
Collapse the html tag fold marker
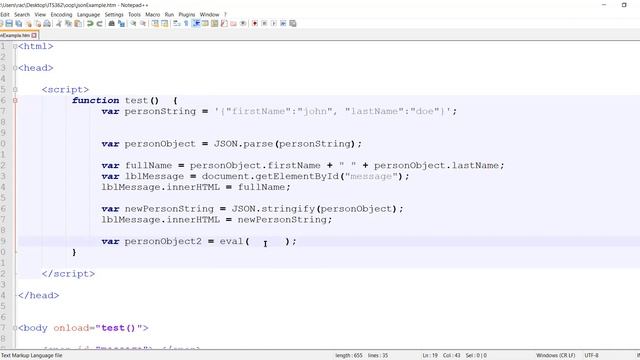(x=15, y=47)
